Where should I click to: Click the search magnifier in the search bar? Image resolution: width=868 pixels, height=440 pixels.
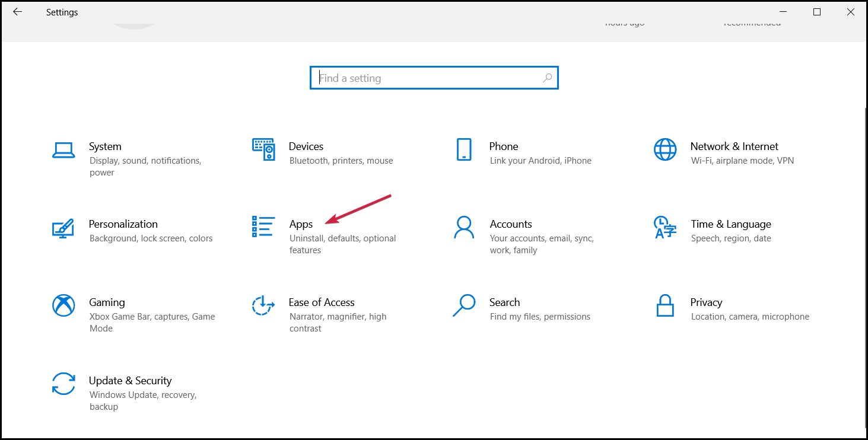[x=547, y=78]
